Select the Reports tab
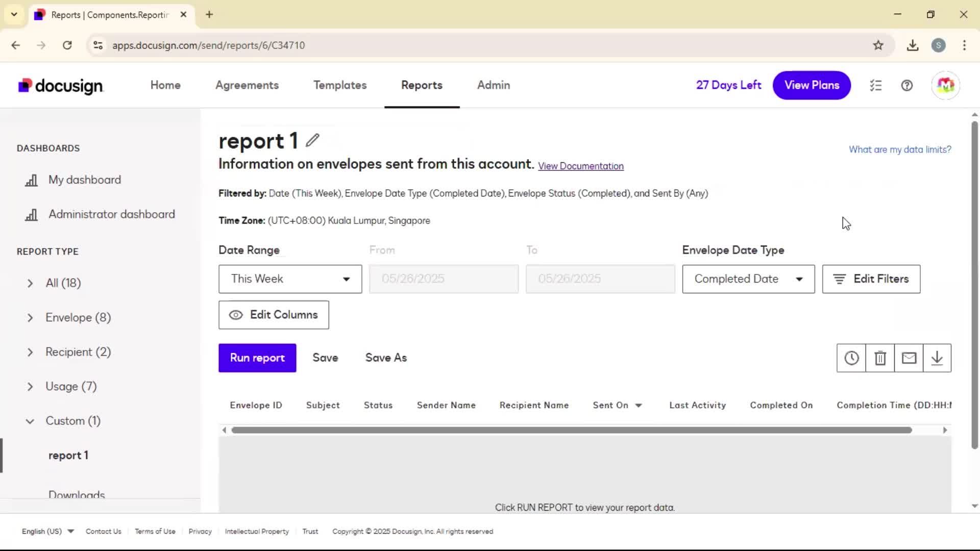The width and height of the screenshot is (980, 551). pyautogui.click(x=422, y=85)
